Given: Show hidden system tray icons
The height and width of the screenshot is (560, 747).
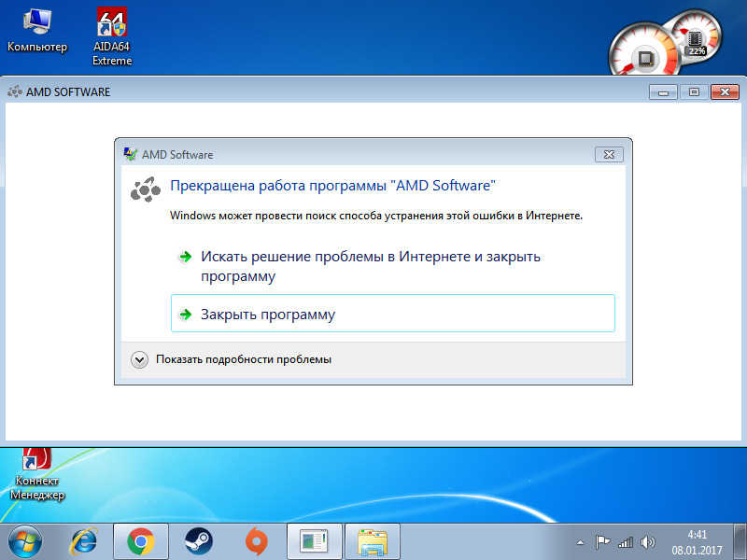Looking at the screenshot, I should coord(580,542).
